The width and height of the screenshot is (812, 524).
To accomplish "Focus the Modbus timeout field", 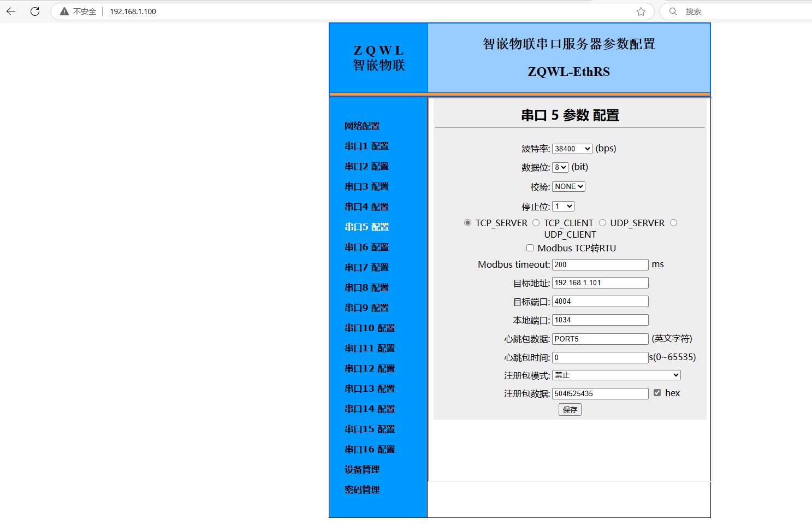I will 600,264.
